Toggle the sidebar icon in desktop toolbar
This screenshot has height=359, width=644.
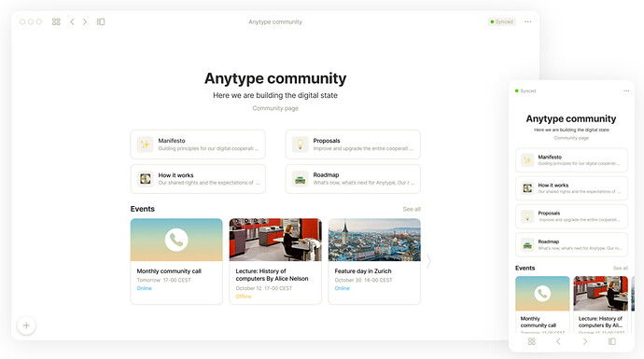click(x=101, y=21)
